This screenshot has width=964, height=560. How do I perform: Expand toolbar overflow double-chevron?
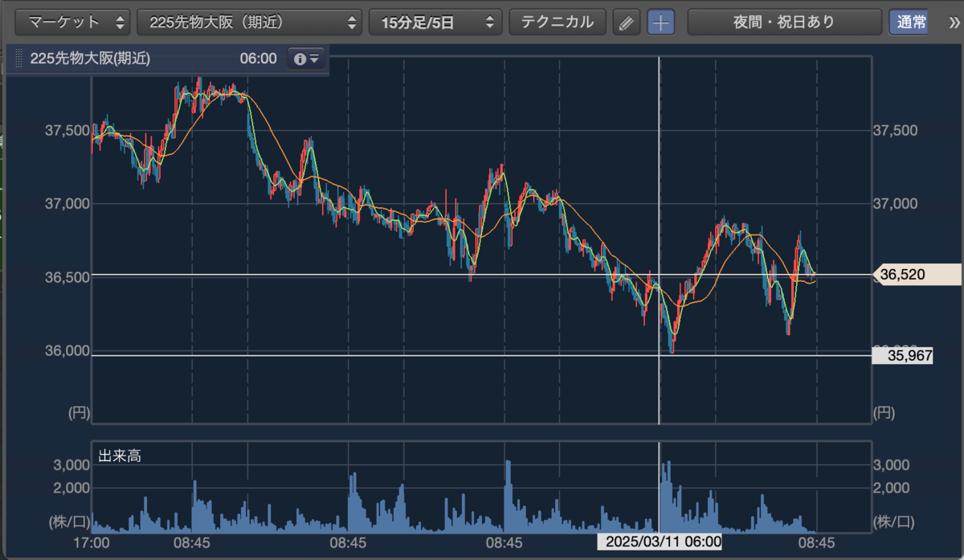954,22
